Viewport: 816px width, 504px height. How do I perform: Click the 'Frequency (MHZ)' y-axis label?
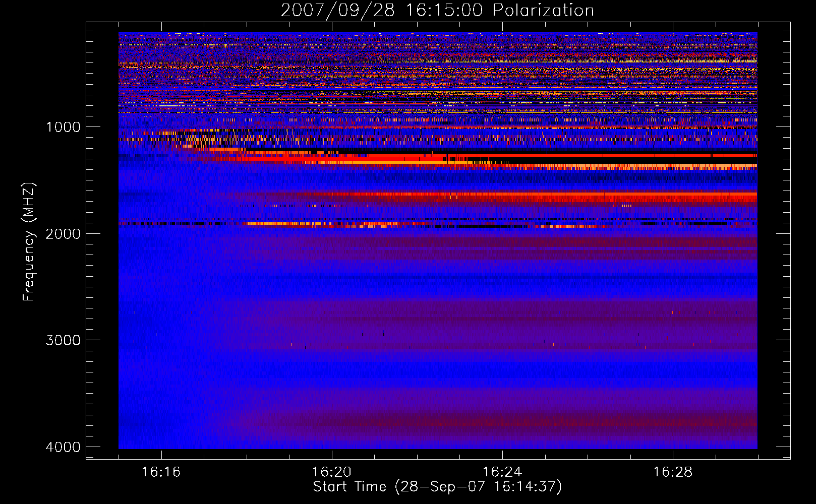29,242
